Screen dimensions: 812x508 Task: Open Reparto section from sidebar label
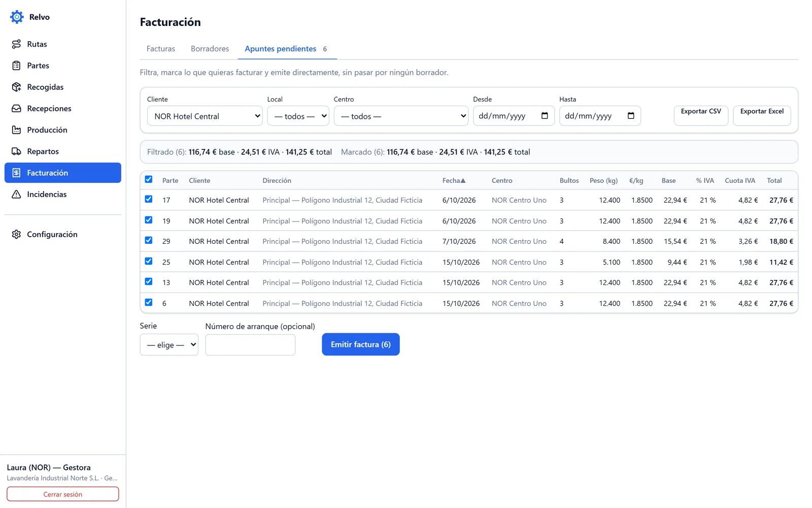43,151
